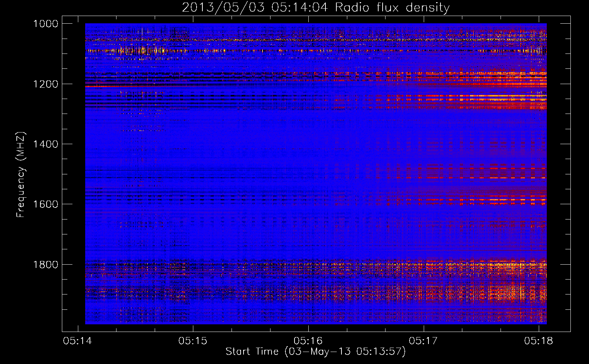The image size is (589, 364).
Task: Click the 1600 frequency tick label
Action: 46,204
